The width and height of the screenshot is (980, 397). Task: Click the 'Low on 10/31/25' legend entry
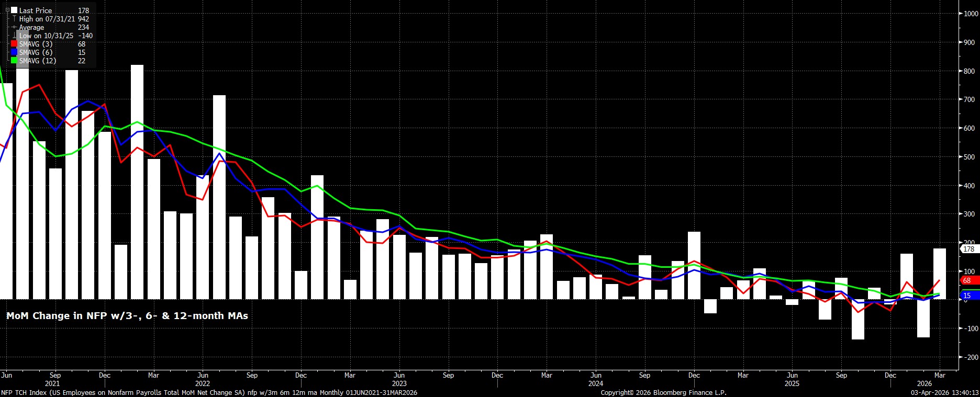point(47,36)
